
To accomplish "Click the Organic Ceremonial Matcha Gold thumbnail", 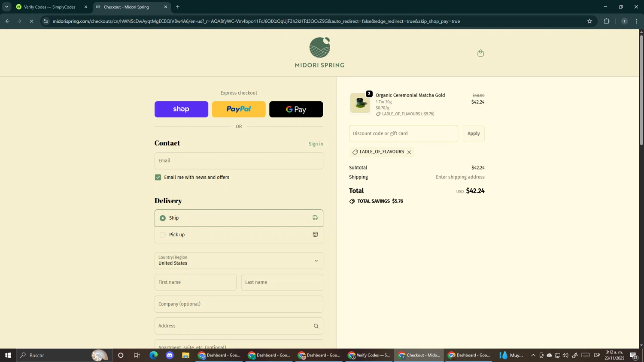I will point(360,103).
